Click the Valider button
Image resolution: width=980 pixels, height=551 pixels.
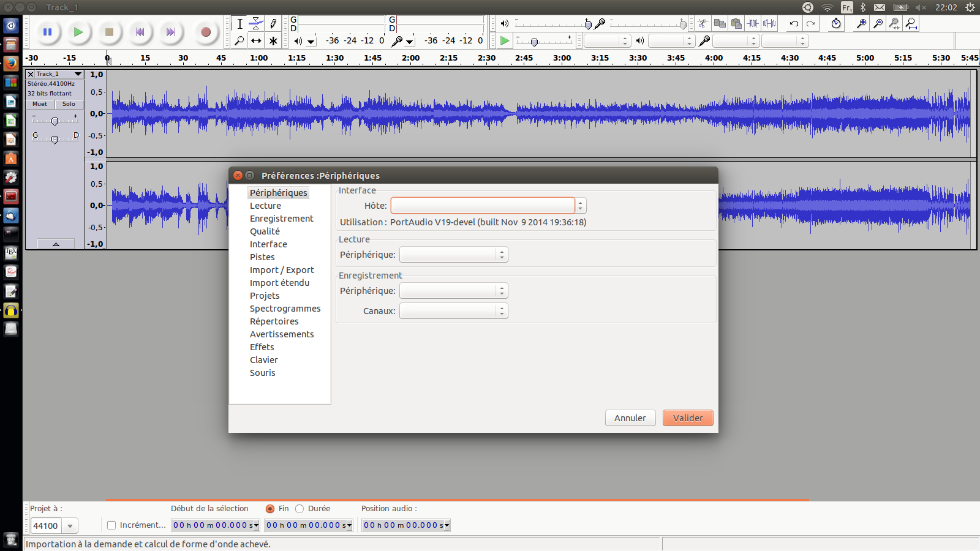click(x=687, y=418)
